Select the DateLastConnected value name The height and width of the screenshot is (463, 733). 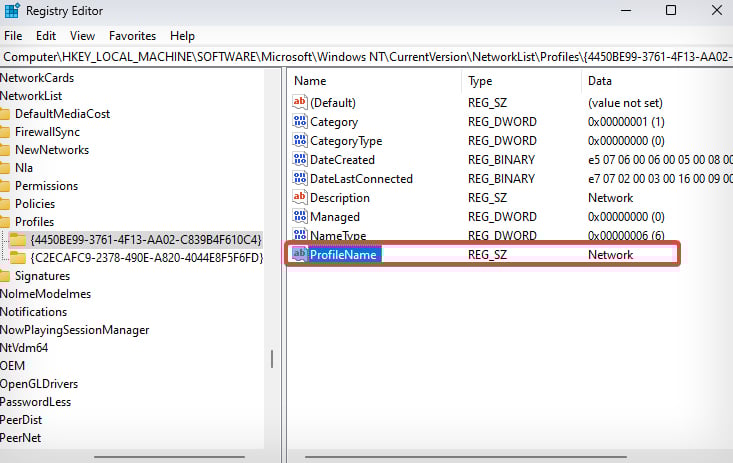[x=361, y=179]
